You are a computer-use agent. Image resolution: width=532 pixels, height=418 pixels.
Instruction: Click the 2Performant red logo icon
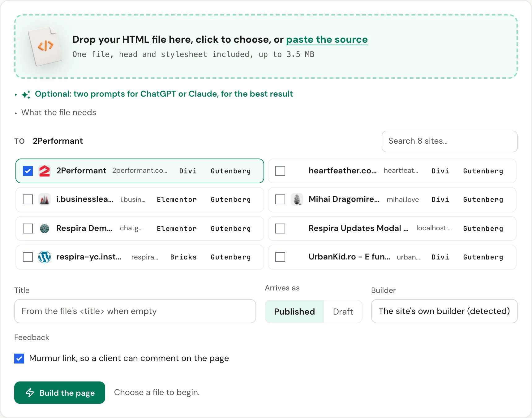45,171
